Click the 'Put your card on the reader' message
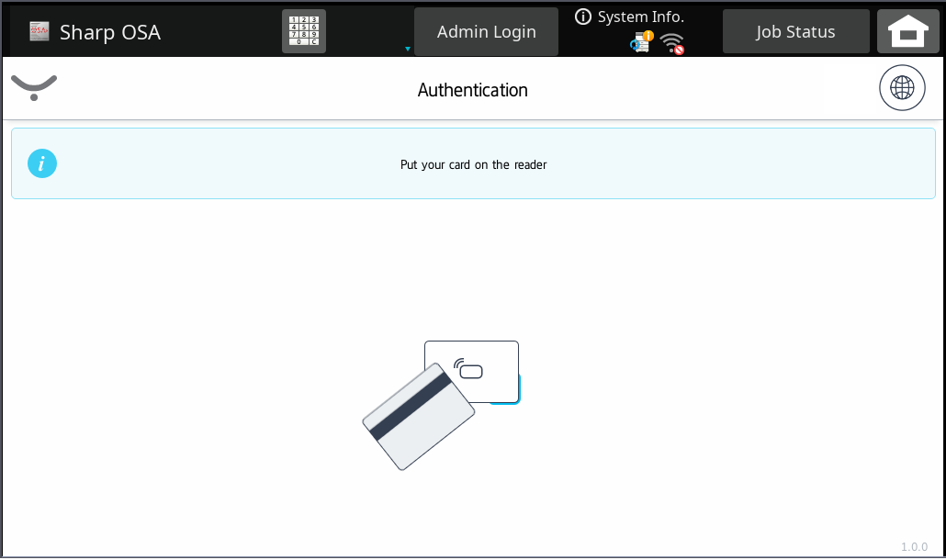The height and width of the screenshot is (560, 946). tap(473, 165)
